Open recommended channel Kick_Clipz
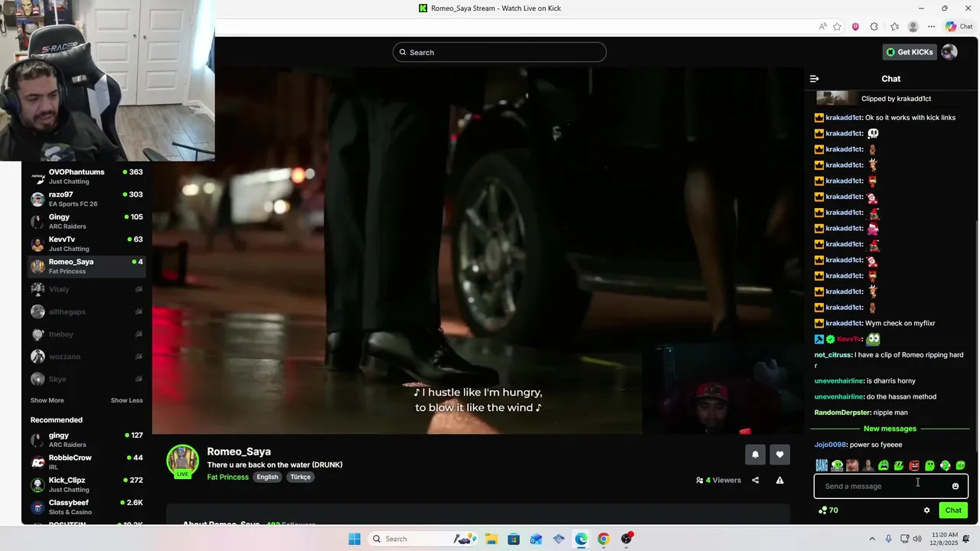The width and height of the screenshot is (980, 551). point(87,484)
